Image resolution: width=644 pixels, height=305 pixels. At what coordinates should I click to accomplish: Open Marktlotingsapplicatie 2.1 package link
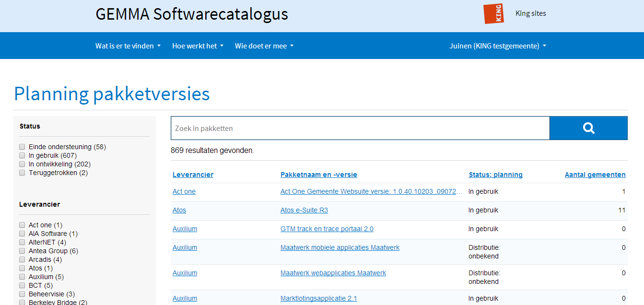click(x=319, y=298)
